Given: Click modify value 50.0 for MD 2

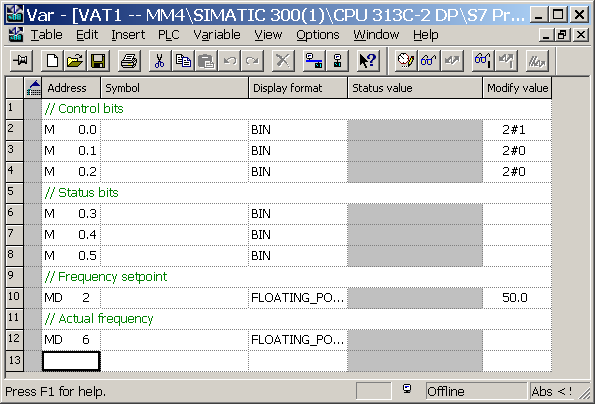Looking at the screenshot, I should 517,297.
